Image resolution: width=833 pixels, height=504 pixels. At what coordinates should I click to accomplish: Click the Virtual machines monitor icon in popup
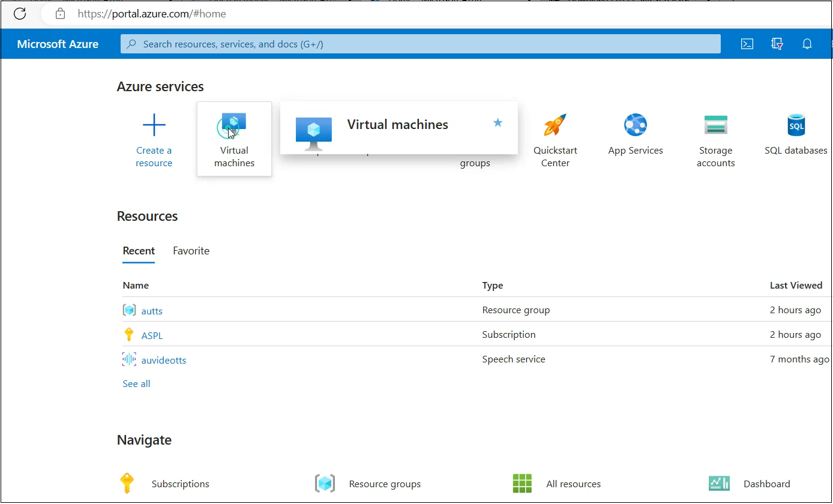point(314,133)
